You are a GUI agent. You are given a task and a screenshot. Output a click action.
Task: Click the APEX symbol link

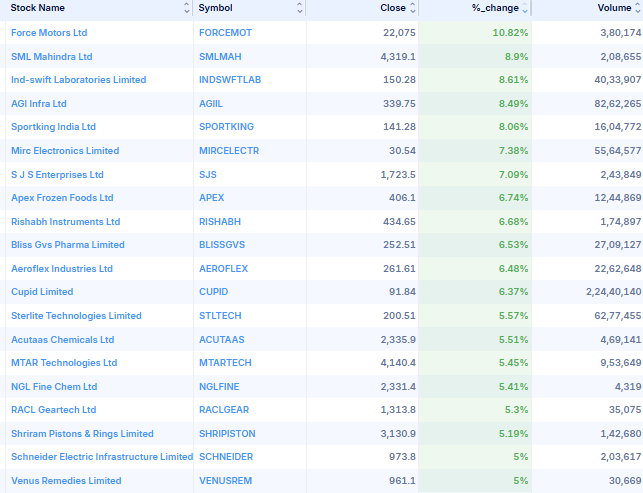212,198
